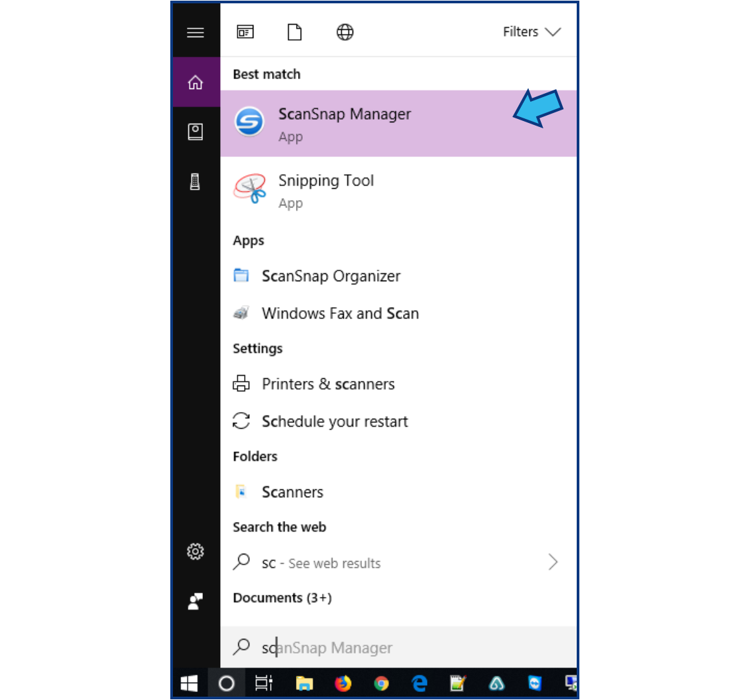Open the Filters dropdown
This screenshot has height=700, width=747.
tap(532, 31)
